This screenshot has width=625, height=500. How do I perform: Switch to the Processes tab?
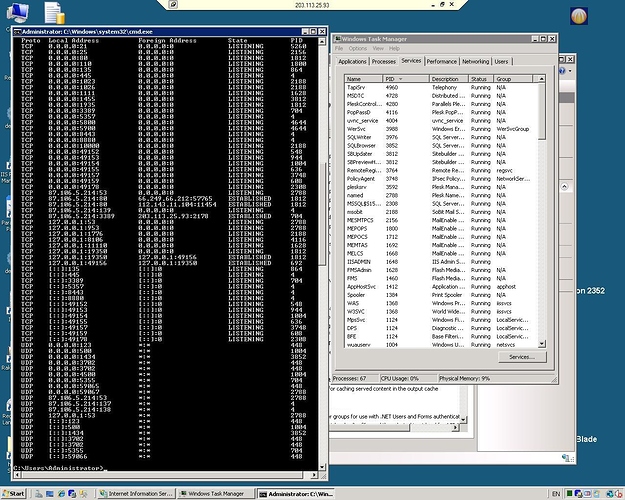tap(383, 61)
